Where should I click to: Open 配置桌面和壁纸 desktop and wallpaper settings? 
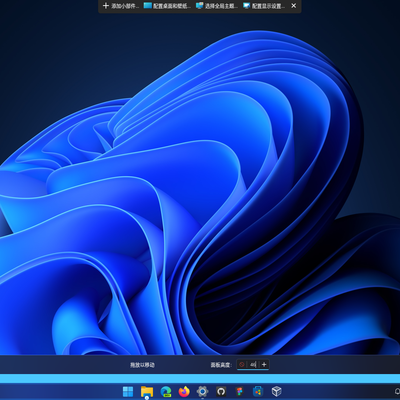point(167,6)
